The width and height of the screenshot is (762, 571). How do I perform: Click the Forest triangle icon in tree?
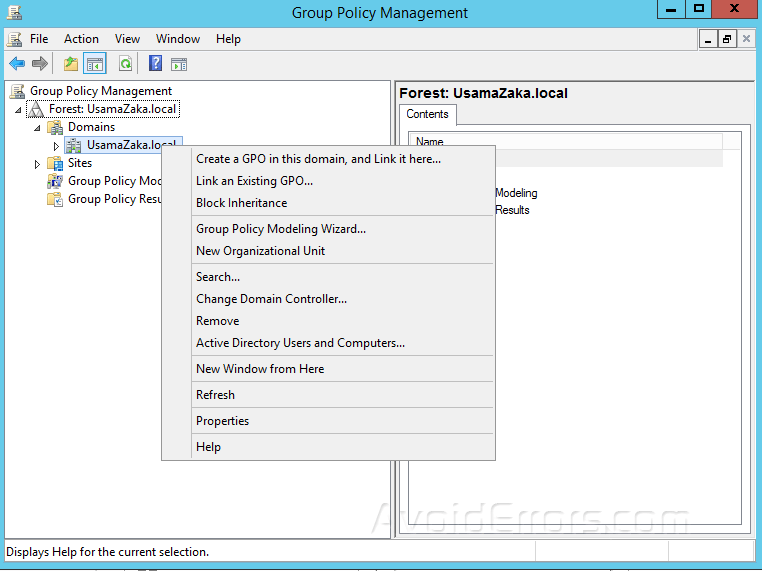point(35,109)
